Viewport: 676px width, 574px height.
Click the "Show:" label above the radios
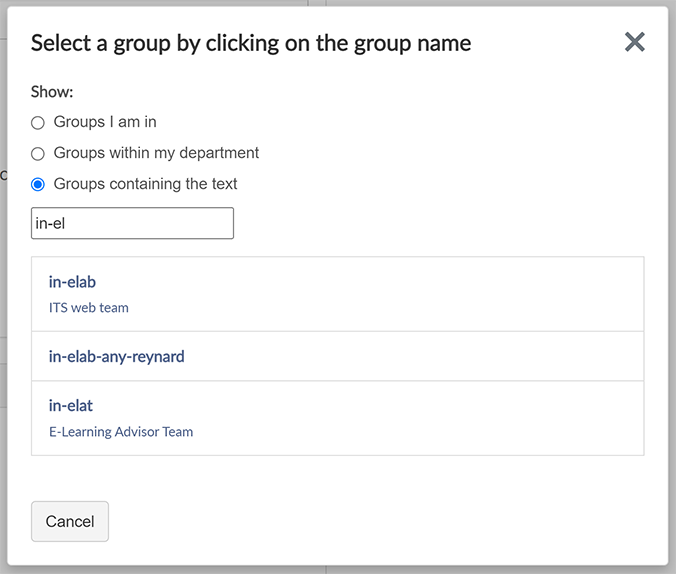click(x=52, y=91)
